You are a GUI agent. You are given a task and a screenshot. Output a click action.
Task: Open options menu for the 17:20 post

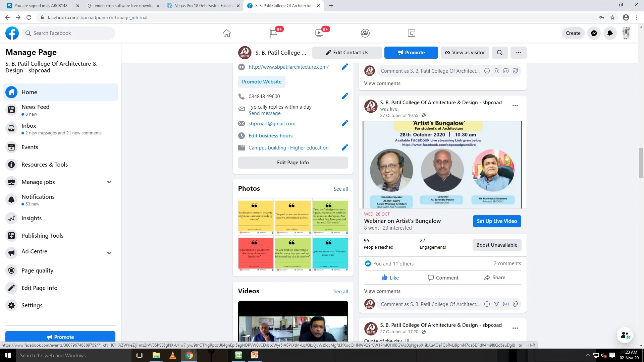coord(515,328)
